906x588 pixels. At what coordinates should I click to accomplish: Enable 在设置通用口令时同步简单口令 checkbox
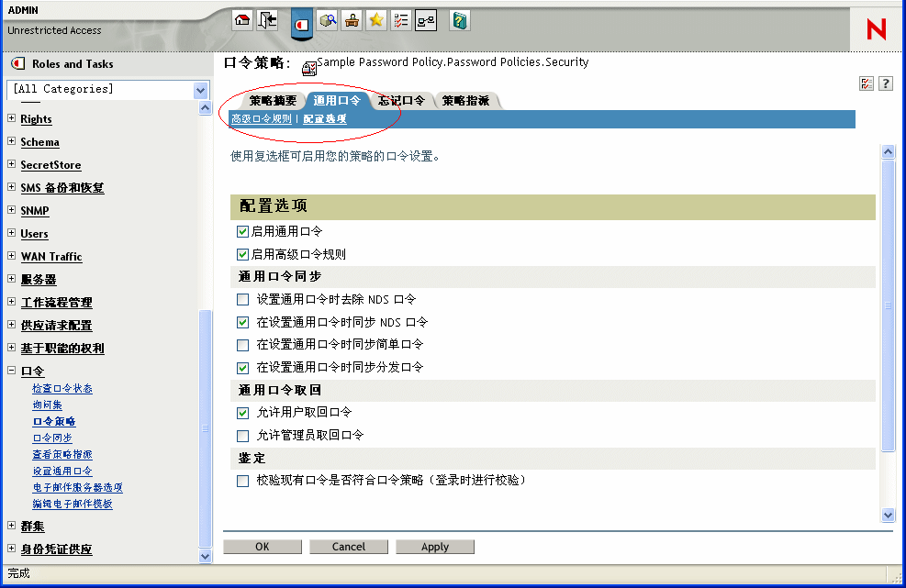pyautogui.click(x=242, y=345)
